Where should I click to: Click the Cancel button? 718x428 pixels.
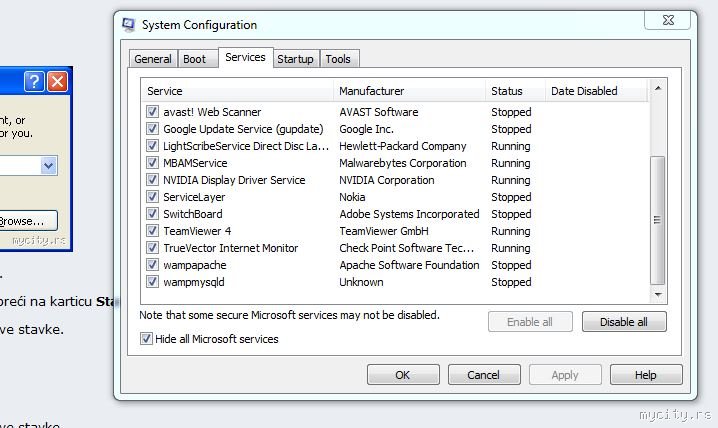click(484, 375)
